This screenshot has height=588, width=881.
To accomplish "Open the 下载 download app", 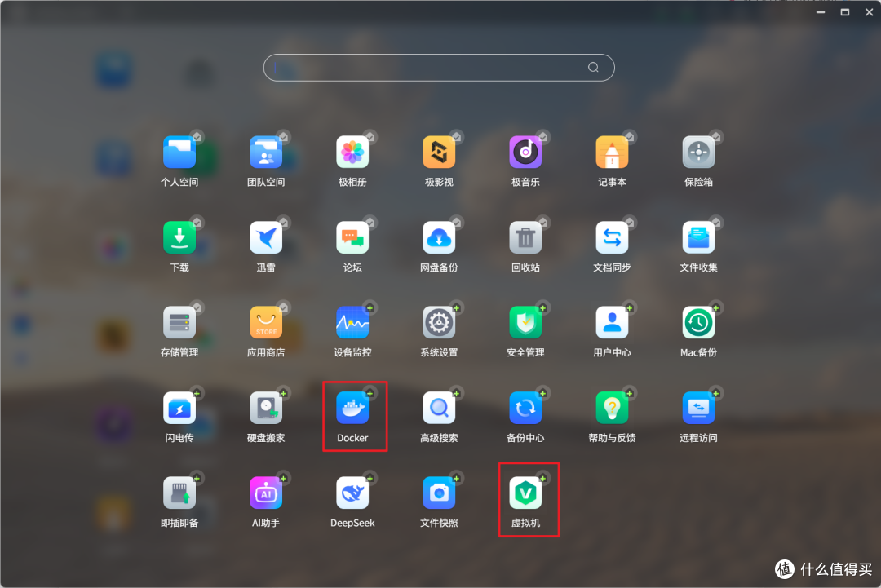I will pyautogui.click(x=179, y=237).
